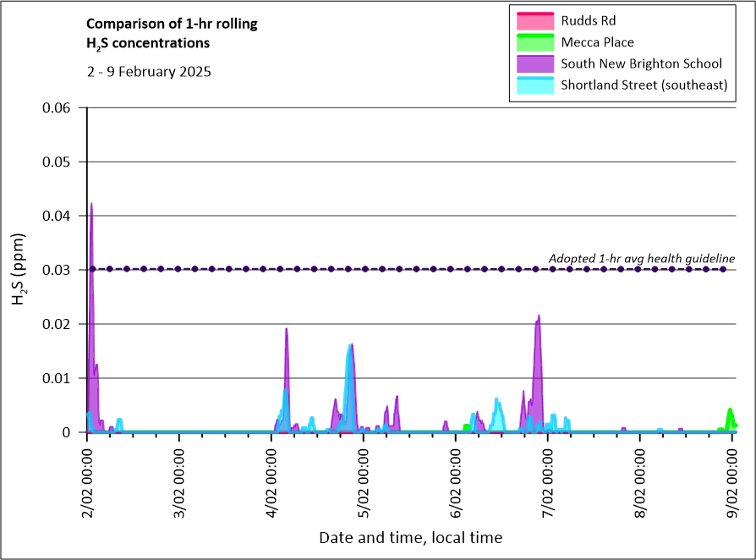Select the Shortland Street (southeast) legend label
The height and width of the screenshot is (560, 756).
(x=644, y=85)
